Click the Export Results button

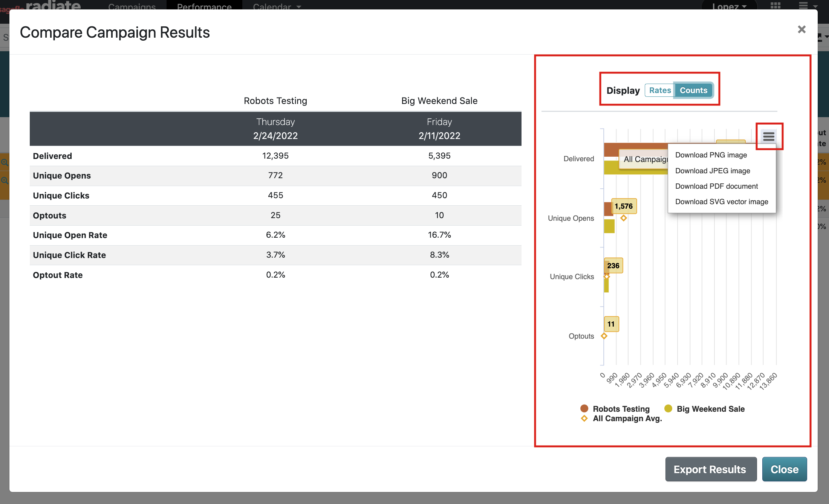point(710,469)
